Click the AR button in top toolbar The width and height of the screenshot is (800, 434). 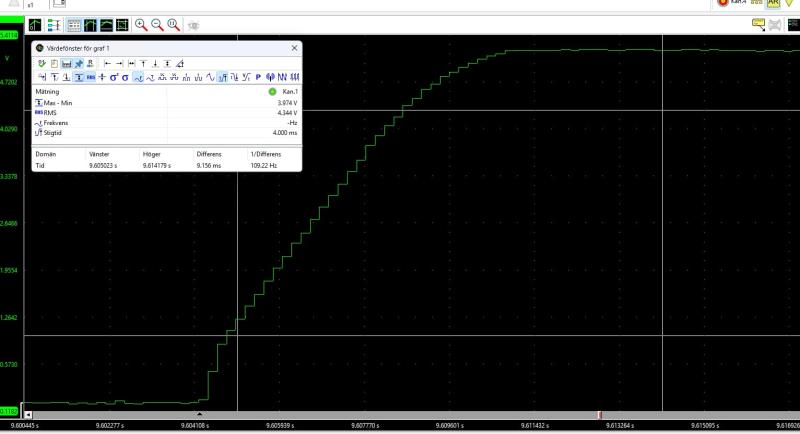773,4
